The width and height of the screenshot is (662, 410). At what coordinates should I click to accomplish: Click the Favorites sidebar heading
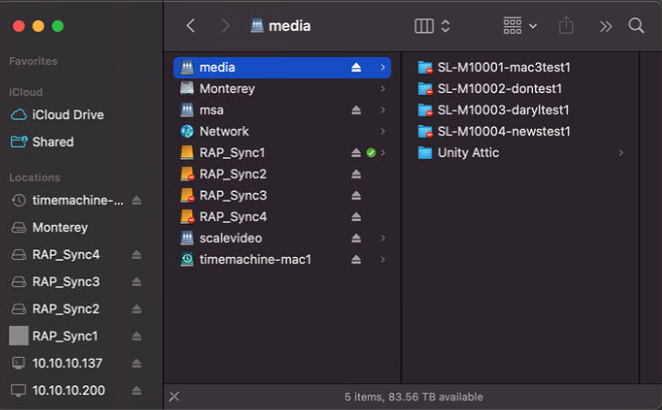[x=33, y=61]
